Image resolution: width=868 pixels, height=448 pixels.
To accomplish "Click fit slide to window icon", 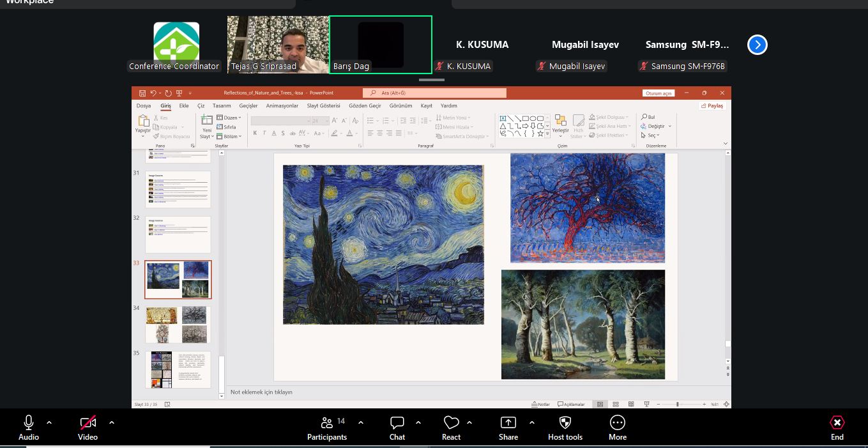I will [x=726, y=404].
